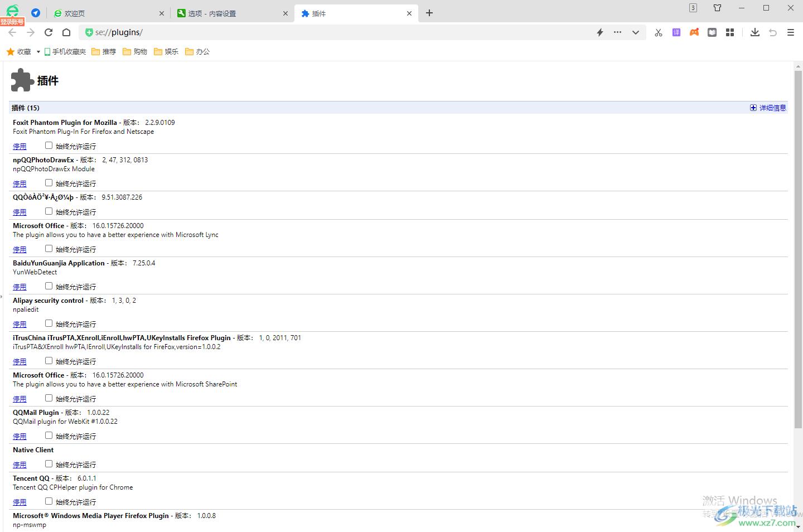Disable Native Client via 停用 link

[x=20, y=465]
